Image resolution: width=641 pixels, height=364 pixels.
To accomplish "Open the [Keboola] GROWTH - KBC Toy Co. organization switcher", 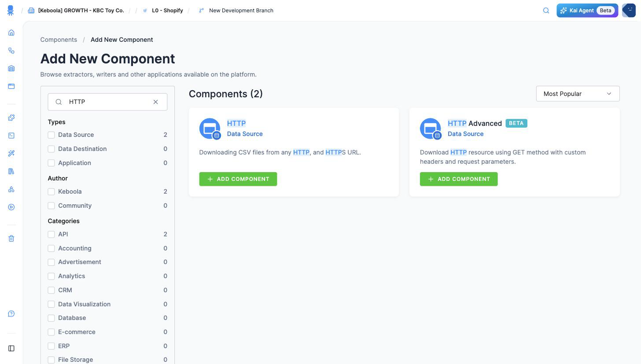I will tap(81, 11).
